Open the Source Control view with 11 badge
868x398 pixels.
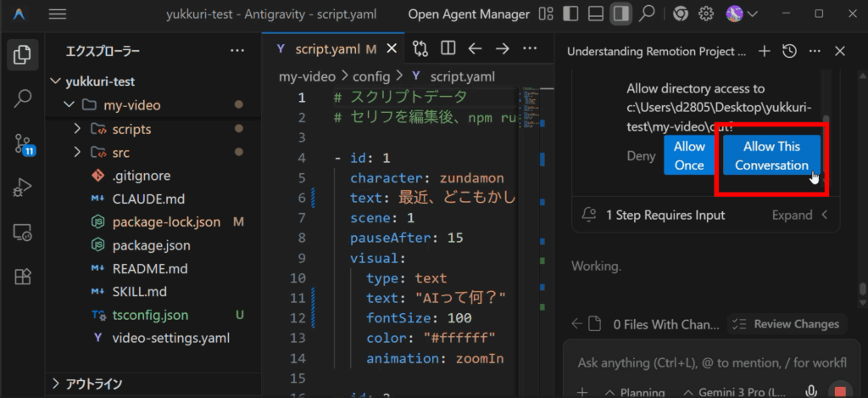[x=23, y=143]
